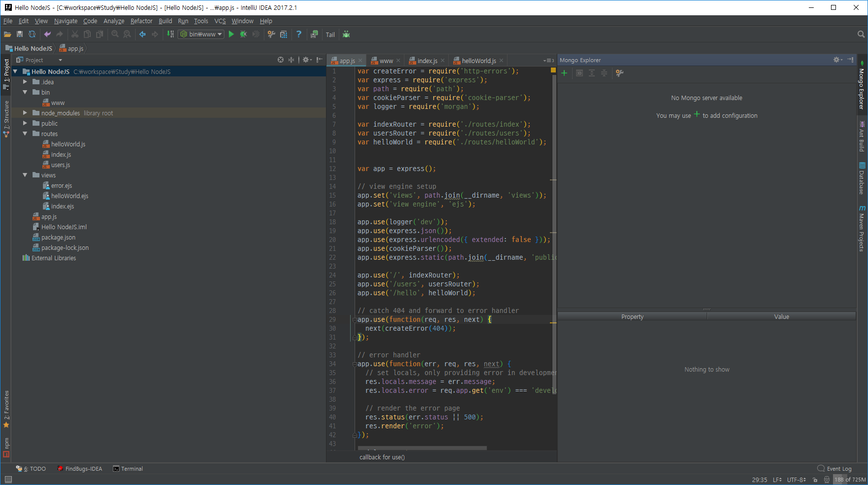Open Mongo Explorer gear options
Screen dimensions: 868x485
(838, 60)
